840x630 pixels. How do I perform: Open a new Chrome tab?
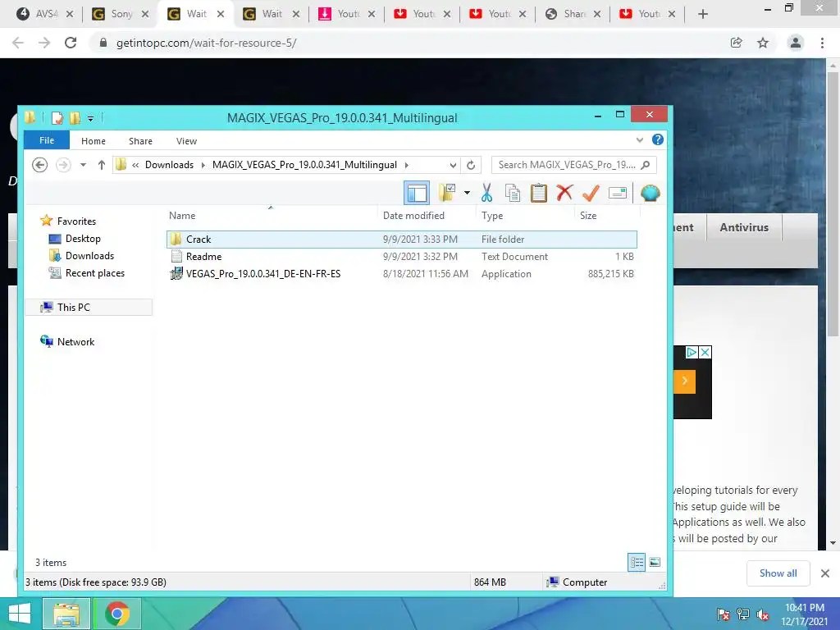point(703,14)
